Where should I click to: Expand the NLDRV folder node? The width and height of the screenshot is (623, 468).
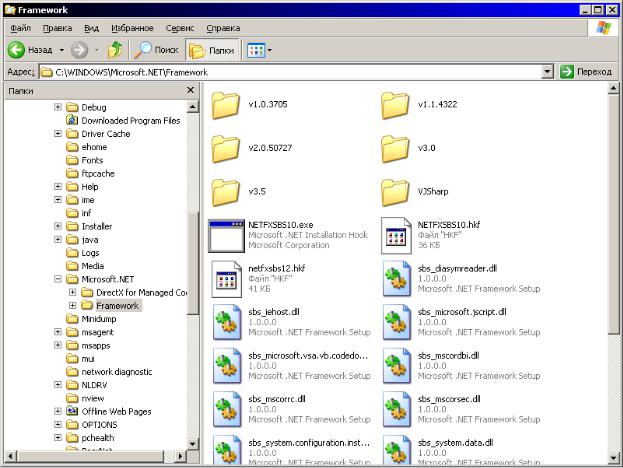click(x=58, y=385)
